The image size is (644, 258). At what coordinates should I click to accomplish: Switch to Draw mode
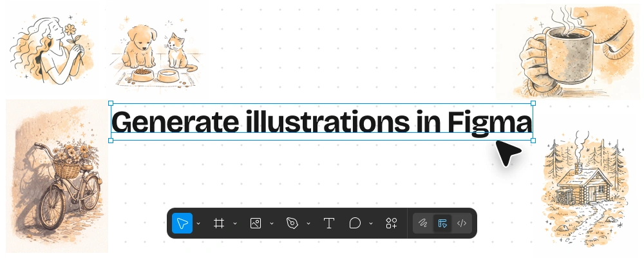point(423,223)
